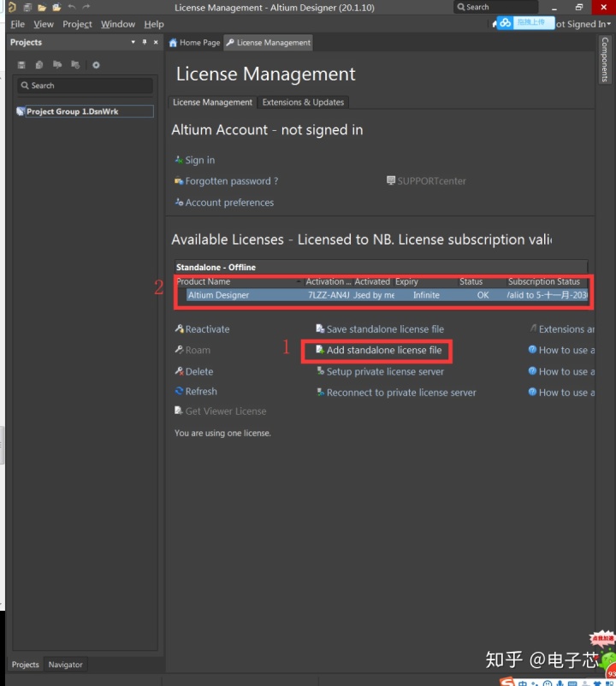
Task: Click Save standalone license file
Action: 385,329
